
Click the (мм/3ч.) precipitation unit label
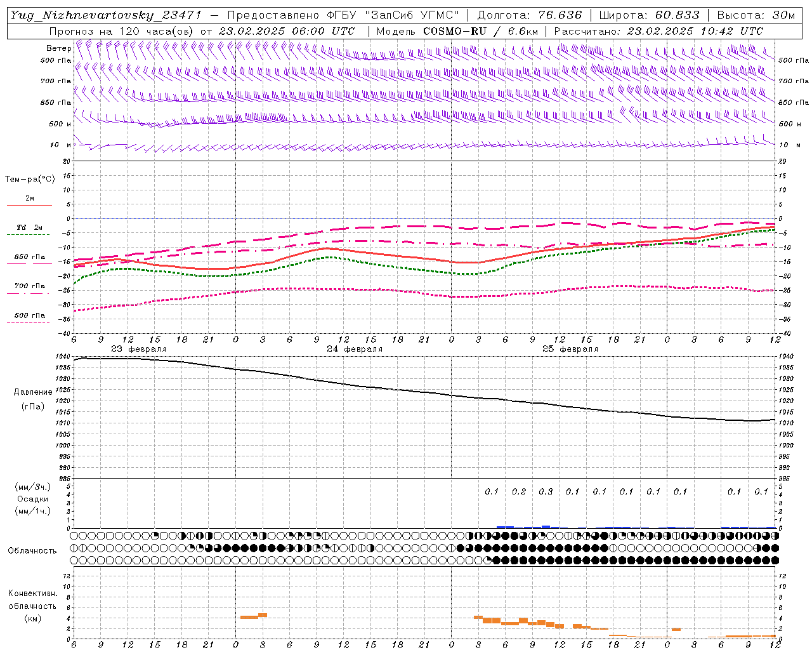[32, 487]
